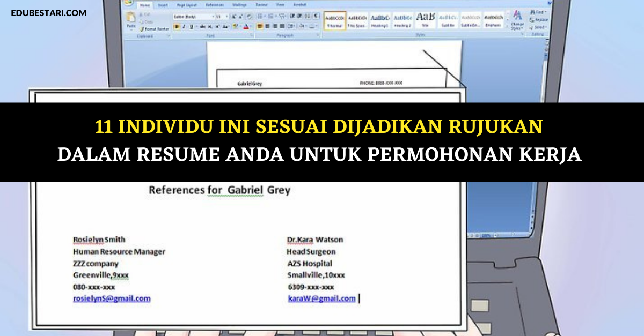Toggle Underline formatting button

(191, 26)
